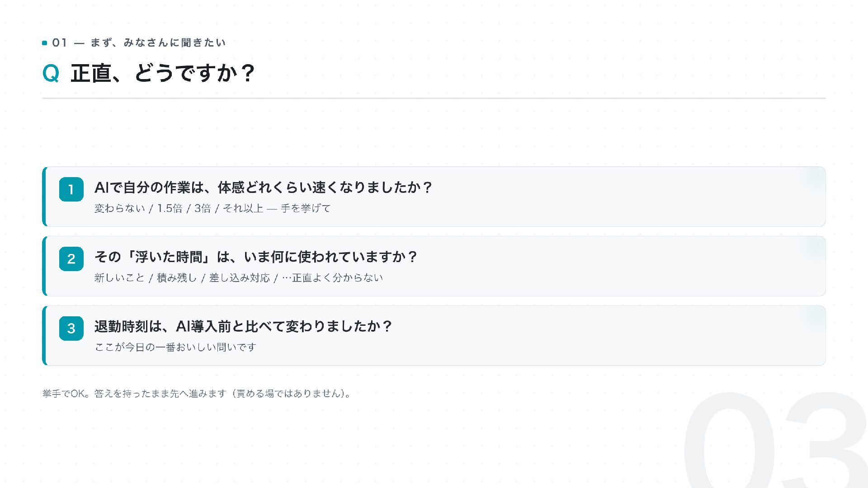Click the teal number 3 badge
This screenshot has width=868, height=488.
[x=71, y=328]
